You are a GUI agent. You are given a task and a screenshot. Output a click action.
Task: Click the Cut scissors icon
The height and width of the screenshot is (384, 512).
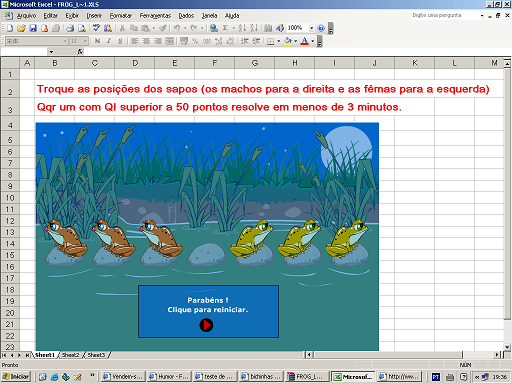122,28
